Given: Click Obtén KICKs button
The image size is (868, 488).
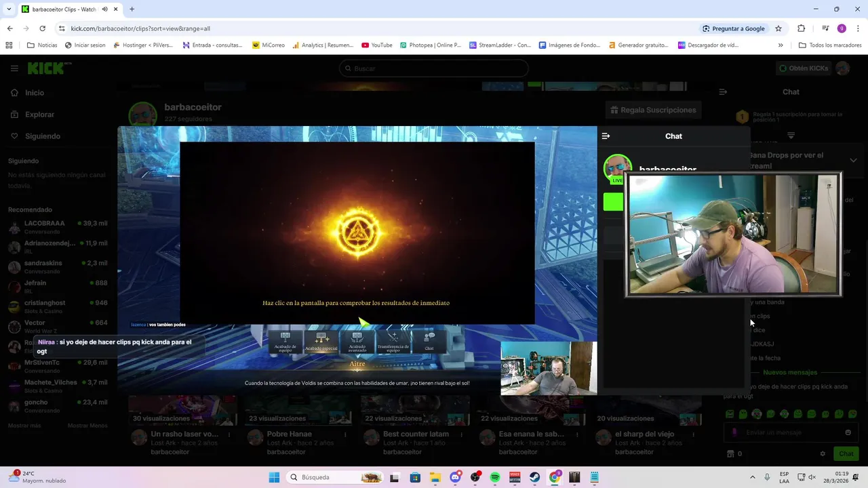Looking at the screenshot, I should tap(804, 68).
